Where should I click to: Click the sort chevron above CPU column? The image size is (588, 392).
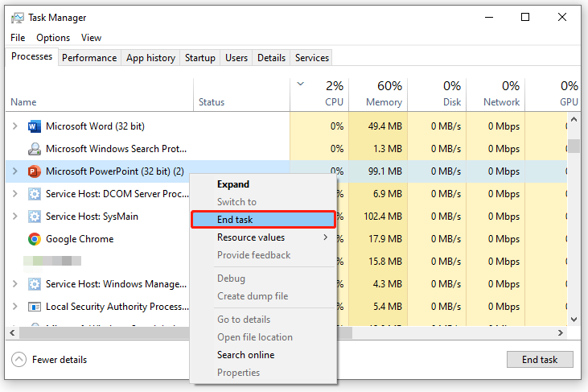(x=300, y=84)
